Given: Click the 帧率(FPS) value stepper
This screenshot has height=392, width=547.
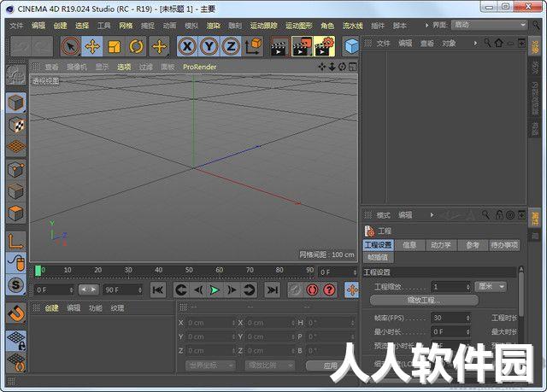Looking at the screenshot, I should pyautogui.click(x=468, y=318).
